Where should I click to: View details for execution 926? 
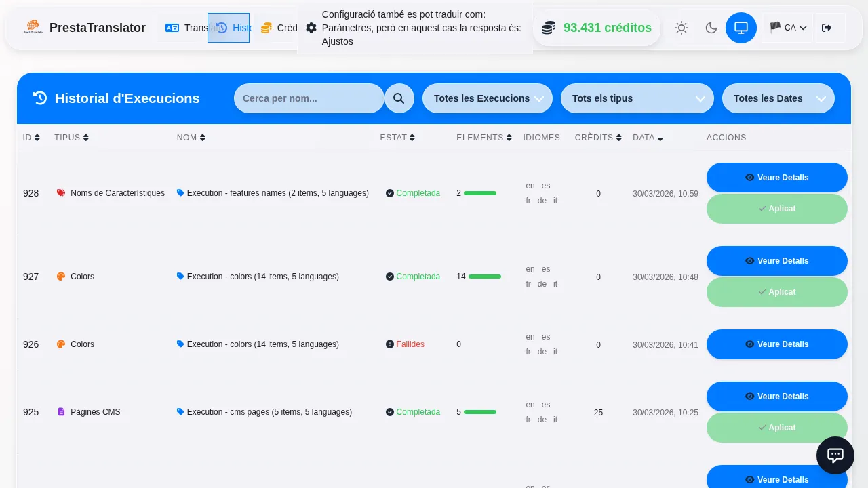click(x=776, y=344)
